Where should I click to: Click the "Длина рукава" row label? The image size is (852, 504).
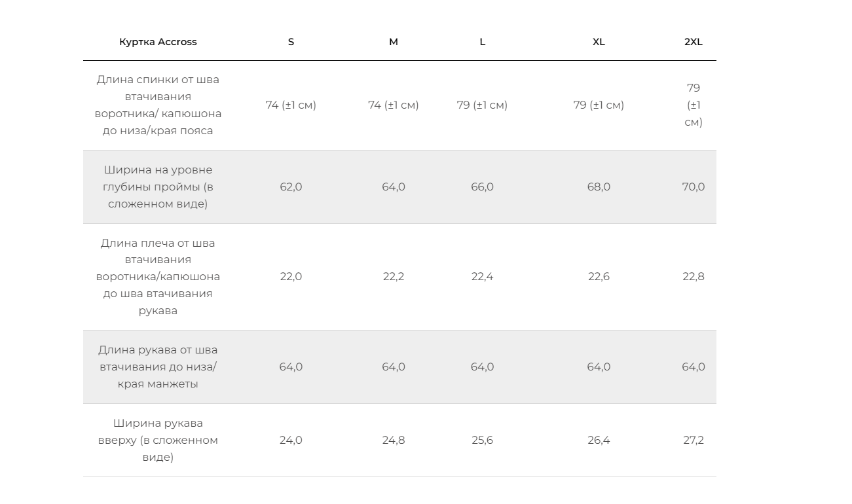158,367
